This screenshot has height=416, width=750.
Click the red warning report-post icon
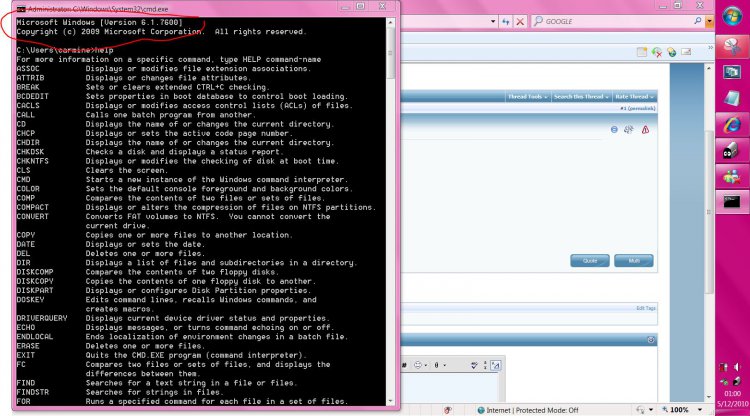pyautogui.click(x=645, y=130)
